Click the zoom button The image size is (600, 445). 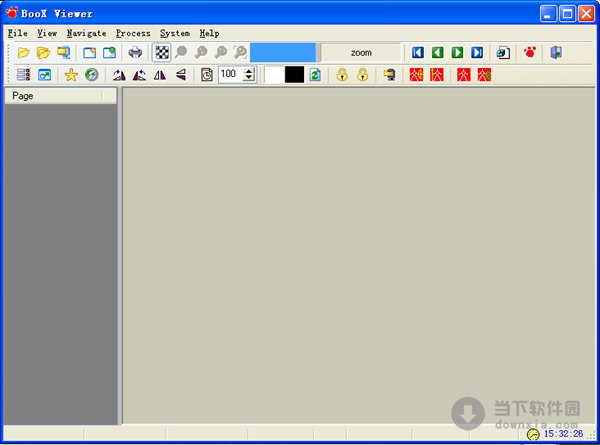(361, 53)
